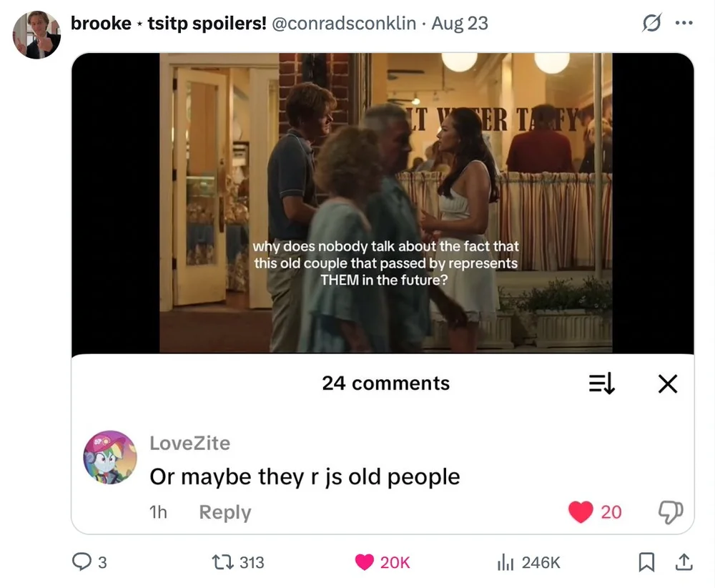View analytics showing 246K views
This screenshot has width=715, height=588.
(x=506, y=562)
